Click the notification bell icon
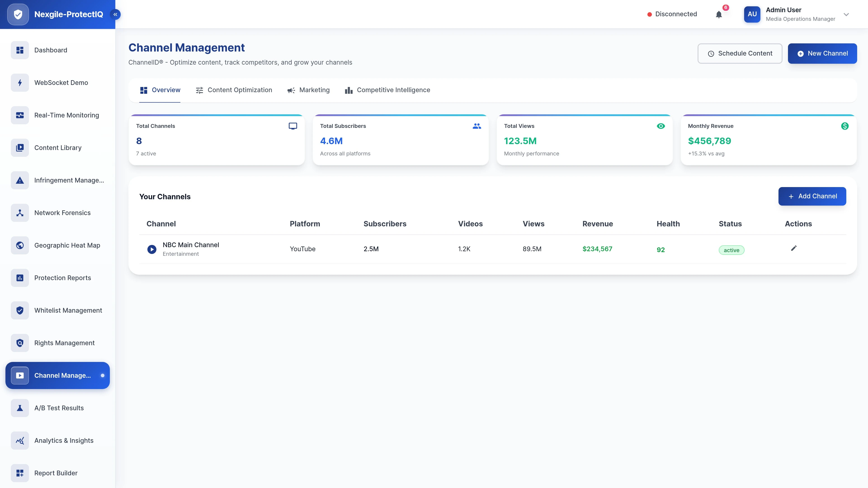This screenshot has height=488, width=868. coord(719,14)
